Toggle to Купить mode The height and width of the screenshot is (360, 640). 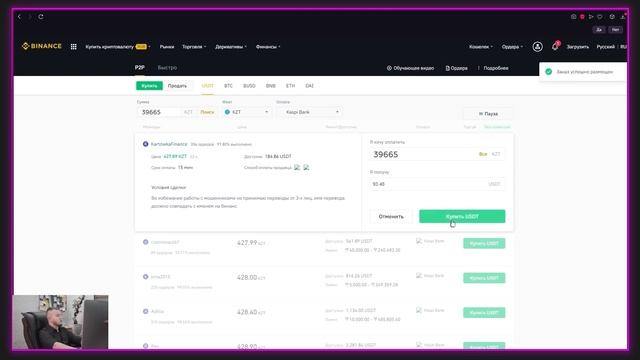point(149,86)
